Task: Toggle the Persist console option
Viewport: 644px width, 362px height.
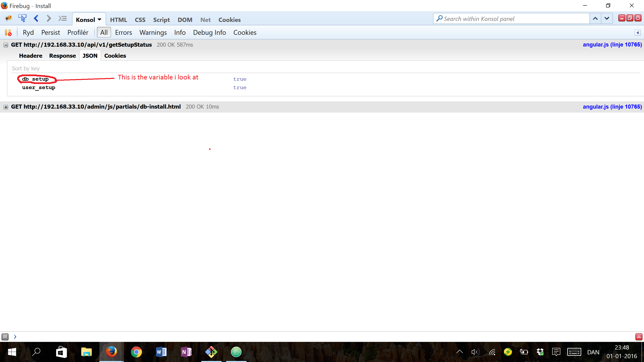Action: pyautogui.click(x=51, y=32)
